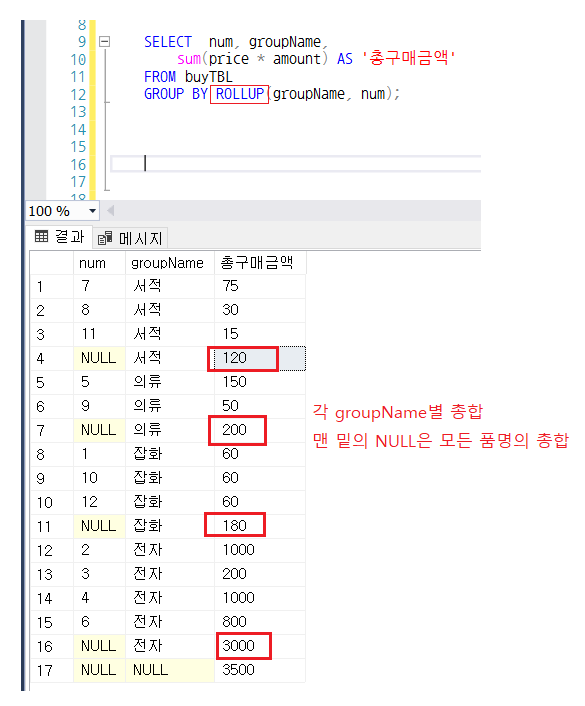Select the cell with value 120
585x706 pixels.
pos(260,358)
